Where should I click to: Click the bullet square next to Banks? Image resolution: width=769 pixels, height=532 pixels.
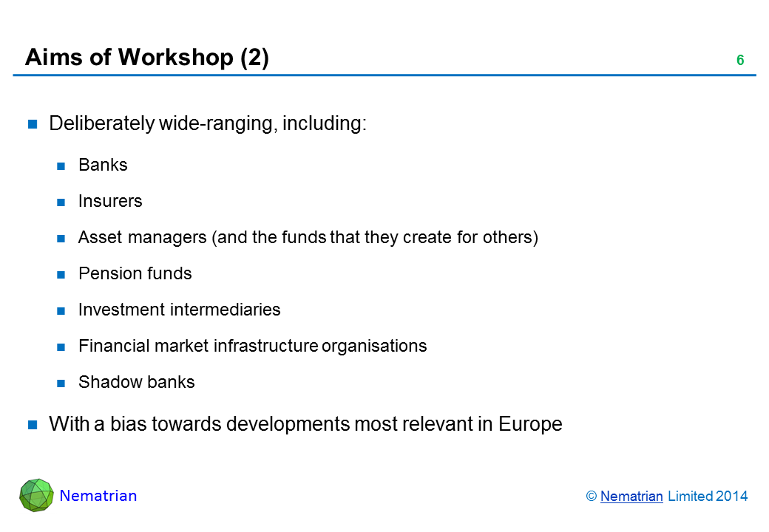[x=62, y=166]
